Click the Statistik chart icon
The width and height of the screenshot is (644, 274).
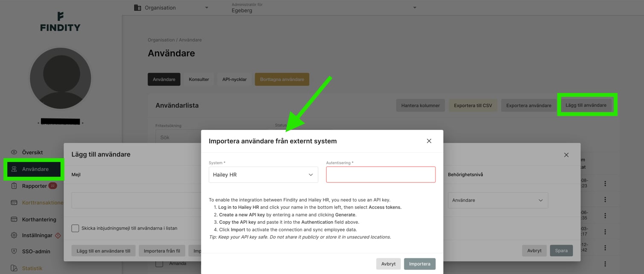tap(14, 268)
